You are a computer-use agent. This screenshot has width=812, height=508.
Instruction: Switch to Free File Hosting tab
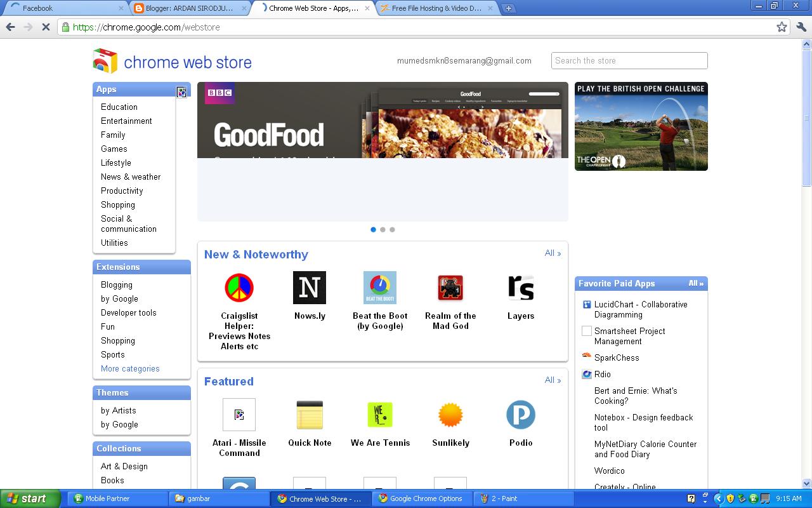(436, 8)
